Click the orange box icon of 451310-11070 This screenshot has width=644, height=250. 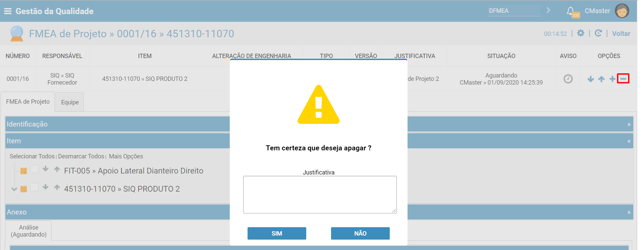(x=23, y=189)
